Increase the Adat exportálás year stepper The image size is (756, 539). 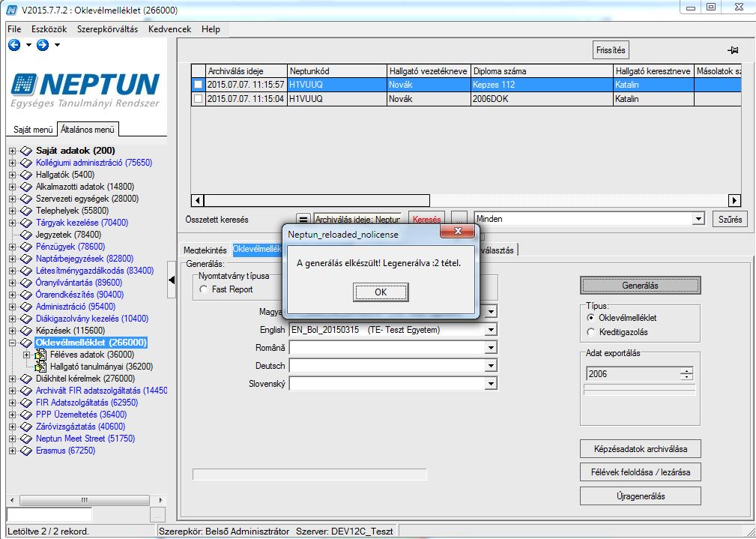click(x=686, y=371)
